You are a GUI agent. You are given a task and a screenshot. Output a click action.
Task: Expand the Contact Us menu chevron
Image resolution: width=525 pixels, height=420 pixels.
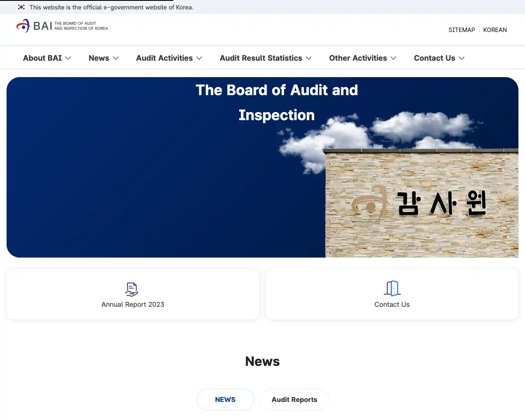coord(461,58)
